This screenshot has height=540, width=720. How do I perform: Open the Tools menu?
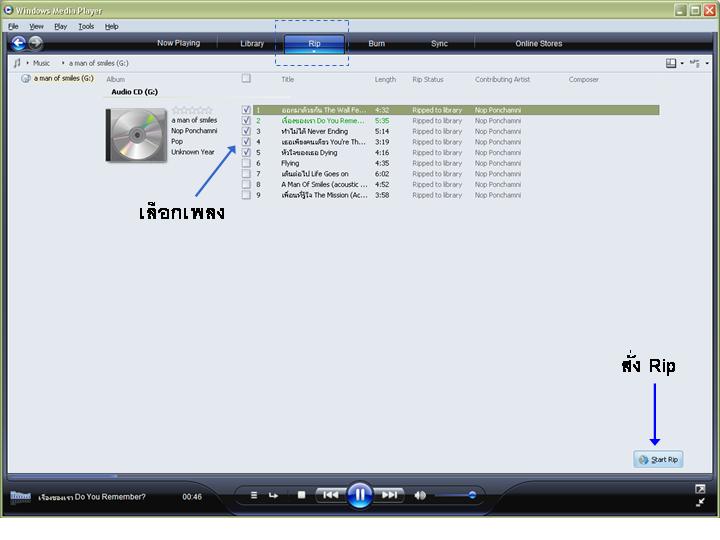point(86,27)
